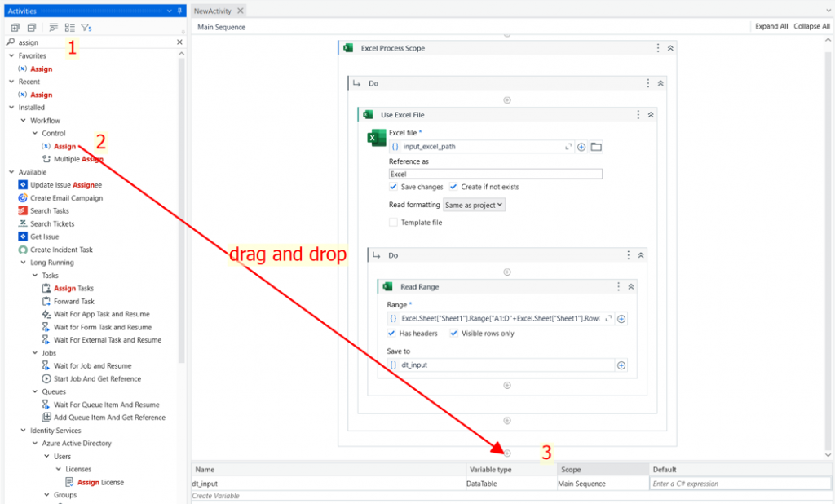Image resolution: width=835 pixels, height=504 pixels.
Task: Click the expand all icon in Activities toolbar
Action: 15,28
